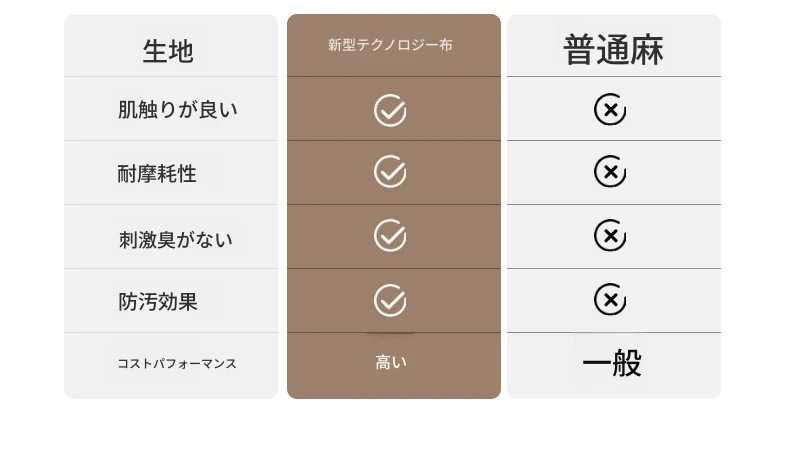
Task: Click the コストパフォーマンス label
Action: click(177, 363)
